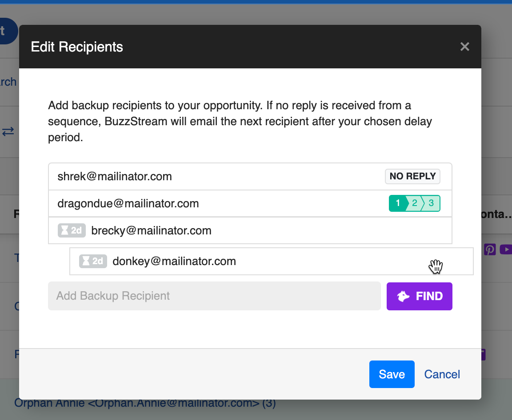Click the hourglass 2d delay badge for brecky
This screenshot has height=420, width=512.
click(x=72, y=230)
